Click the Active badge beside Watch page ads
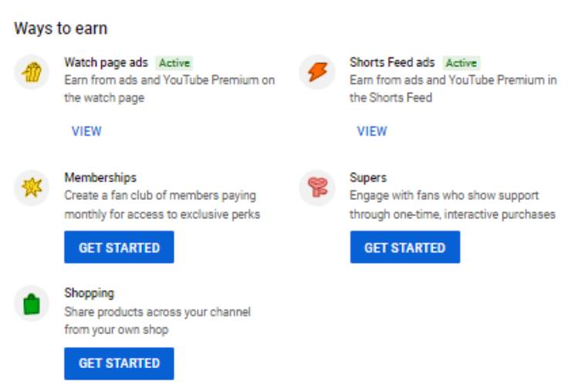The image size is (582, 392). (174, 63)
